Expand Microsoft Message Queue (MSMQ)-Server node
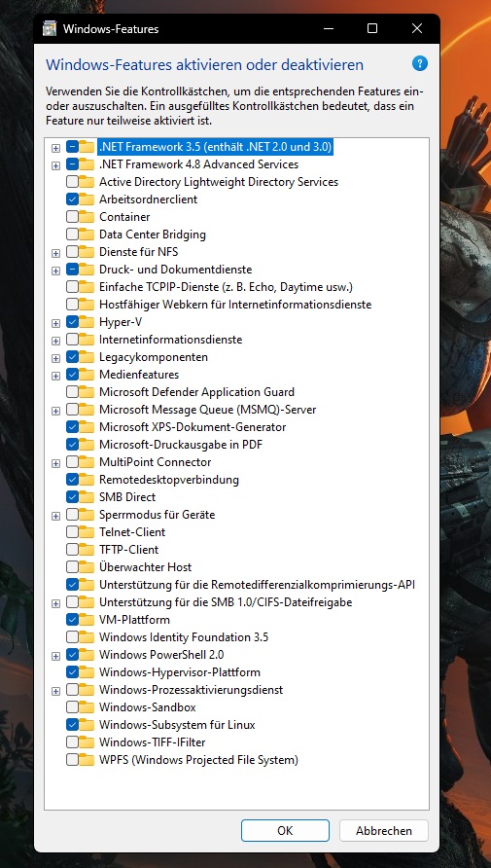 pos(55,411)
